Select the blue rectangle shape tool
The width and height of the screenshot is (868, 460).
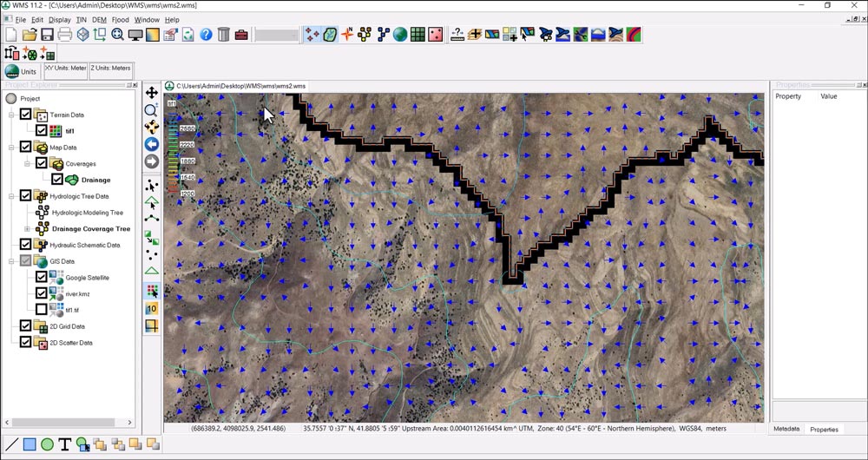pyautogui.click(x=30, y=444)
